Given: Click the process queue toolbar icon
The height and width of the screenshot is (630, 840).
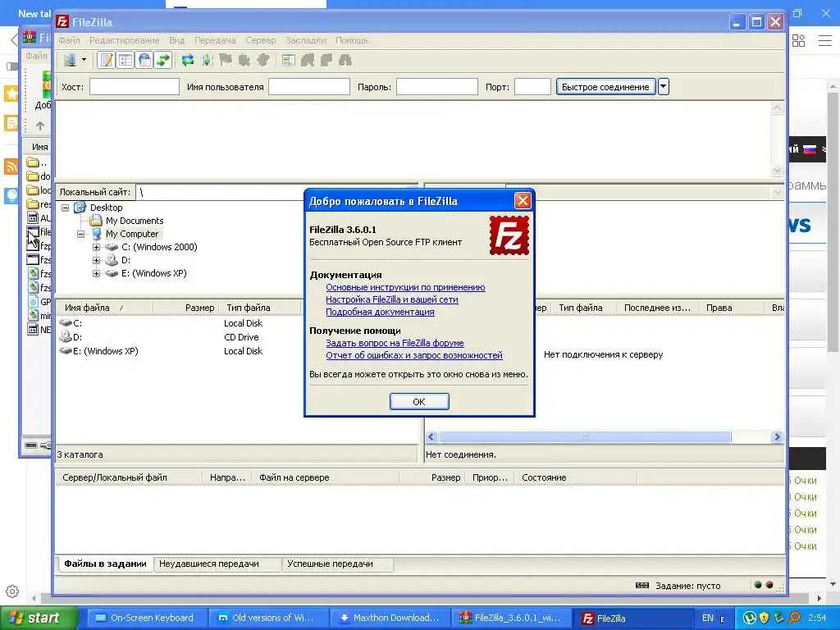Looking at the screenshot, I should [x=207, y=60].
